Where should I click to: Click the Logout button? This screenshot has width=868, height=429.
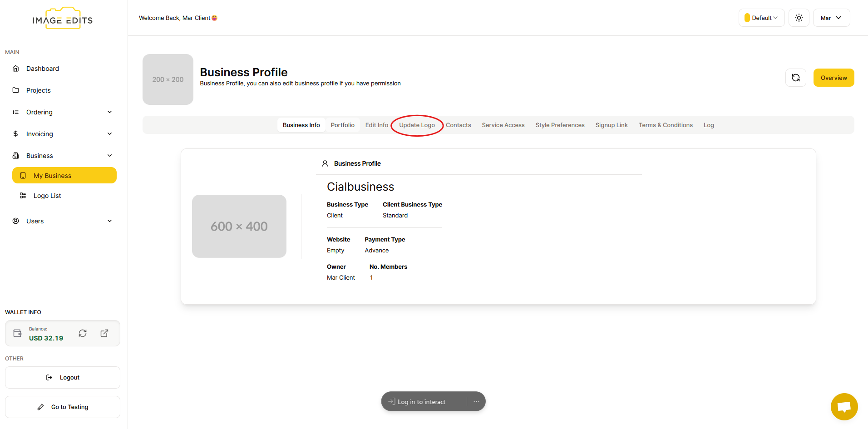point(63,377)
